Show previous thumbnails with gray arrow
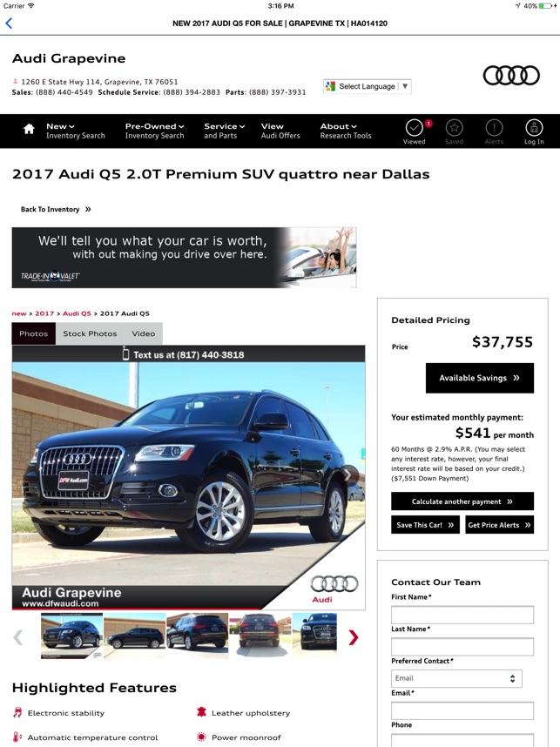 (18, 637)
